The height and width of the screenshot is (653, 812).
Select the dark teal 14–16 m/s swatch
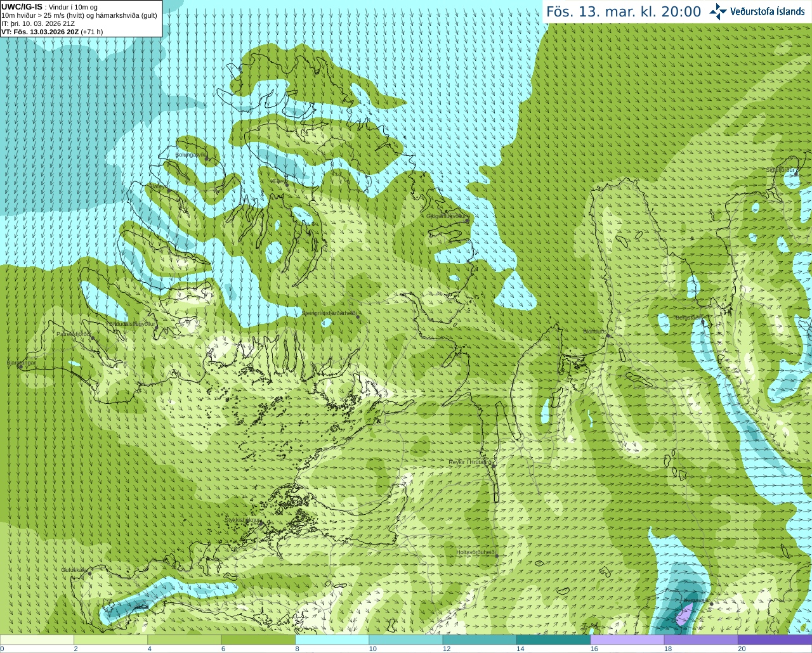click(x=553, y=640)
